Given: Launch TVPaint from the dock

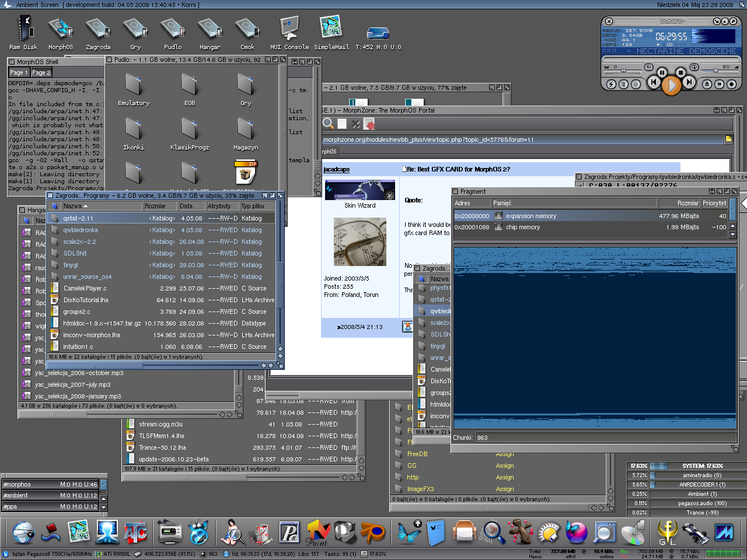Looking at the screenshot, I should click(x=318, y=532).
